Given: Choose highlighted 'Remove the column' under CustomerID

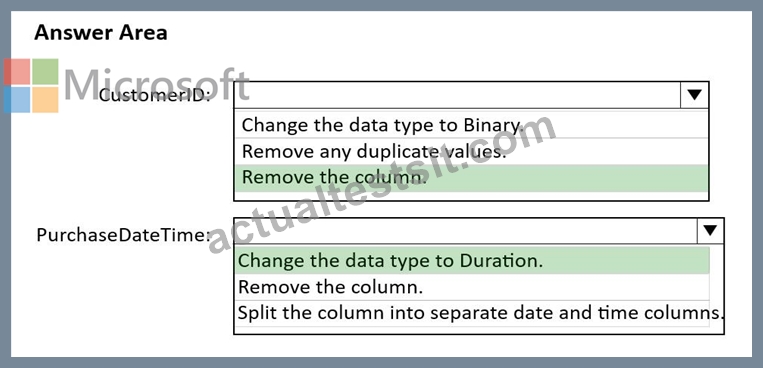Looking at the screenshot, I should (471, 178).
